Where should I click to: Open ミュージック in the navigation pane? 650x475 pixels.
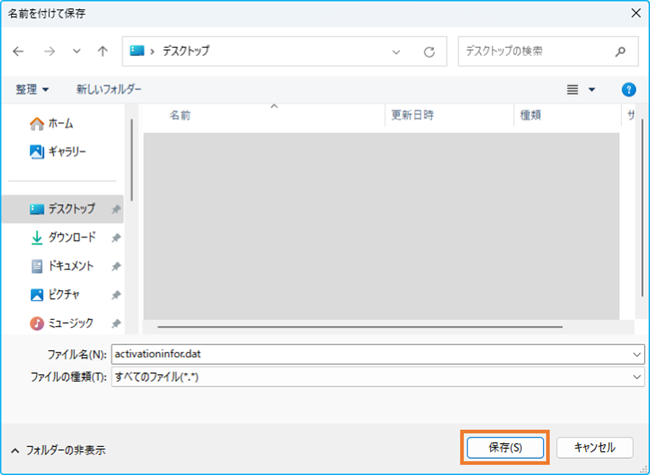(62, 323)
